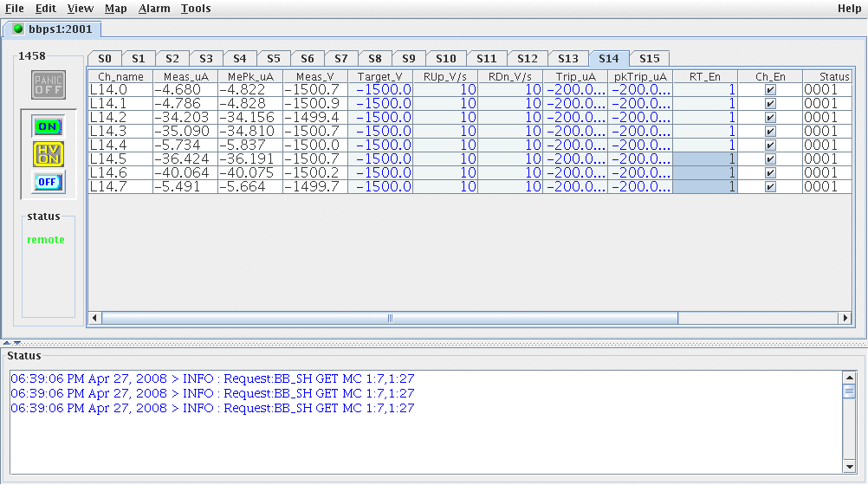Viewport: 868px width, 485px height.
Task: Toggle Ch_En checkbox for L14.7
Action: point(770,186)
